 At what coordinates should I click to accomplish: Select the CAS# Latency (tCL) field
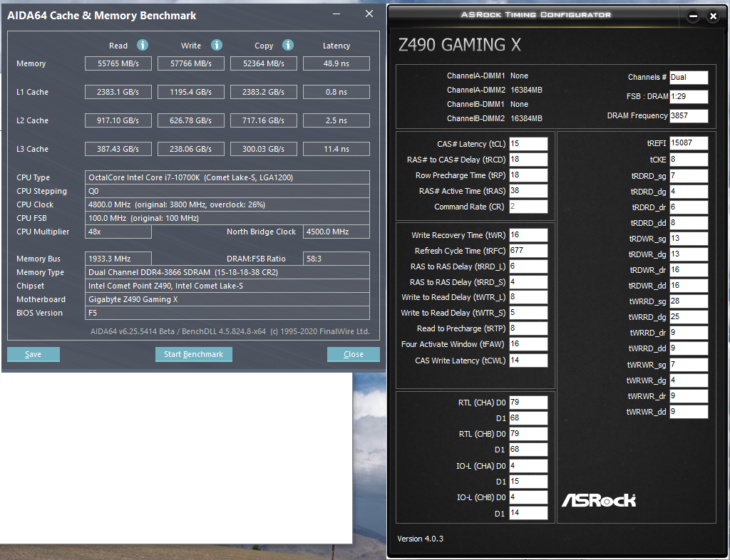point(528,144)
